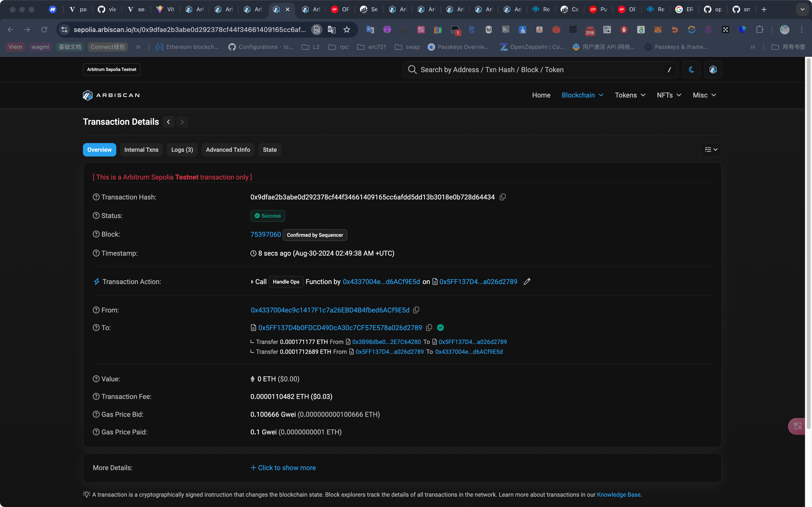Open the MetaMask fox extension
The width and height of the screenshot is (812, 507).
coord(657,30)
